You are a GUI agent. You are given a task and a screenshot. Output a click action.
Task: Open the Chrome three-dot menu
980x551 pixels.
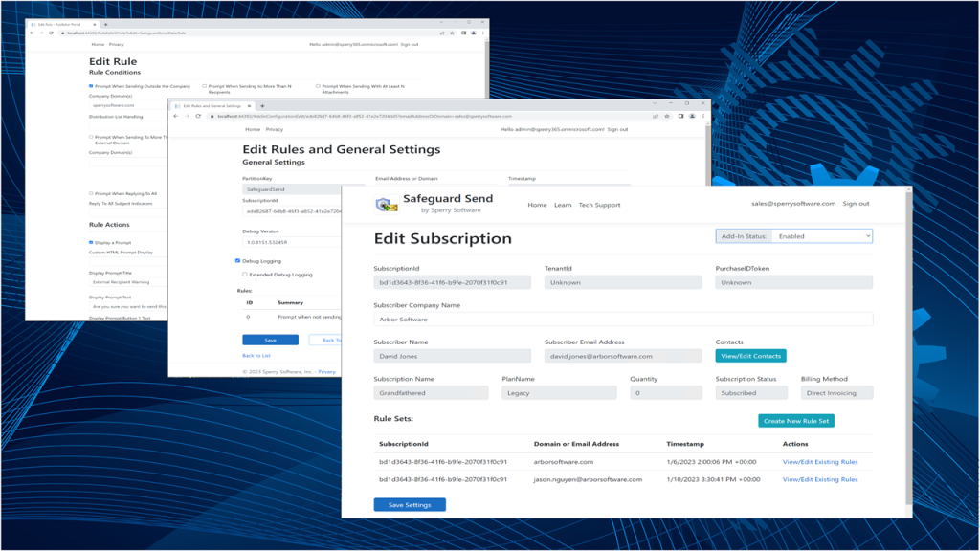coord(704,115)
